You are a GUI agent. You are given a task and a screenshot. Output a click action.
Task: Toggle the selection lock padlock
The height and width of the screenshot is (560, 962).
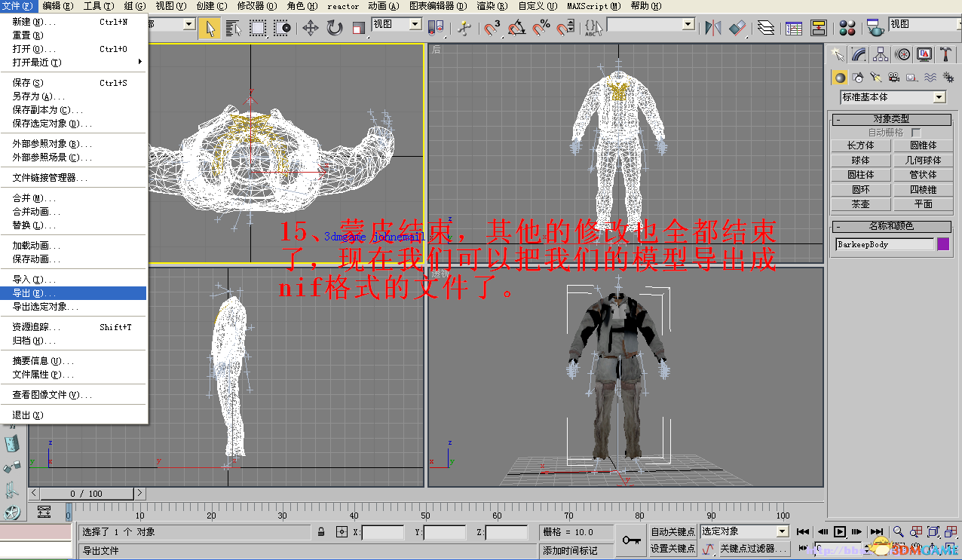[x=322, y=532]
